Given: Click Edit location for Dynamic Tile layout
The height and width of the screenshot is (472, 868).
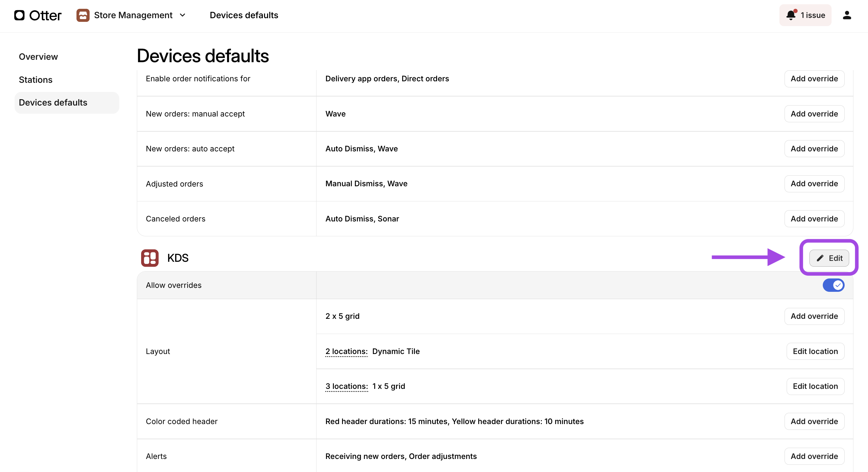Looking at the screenshot, I should 815,351.
